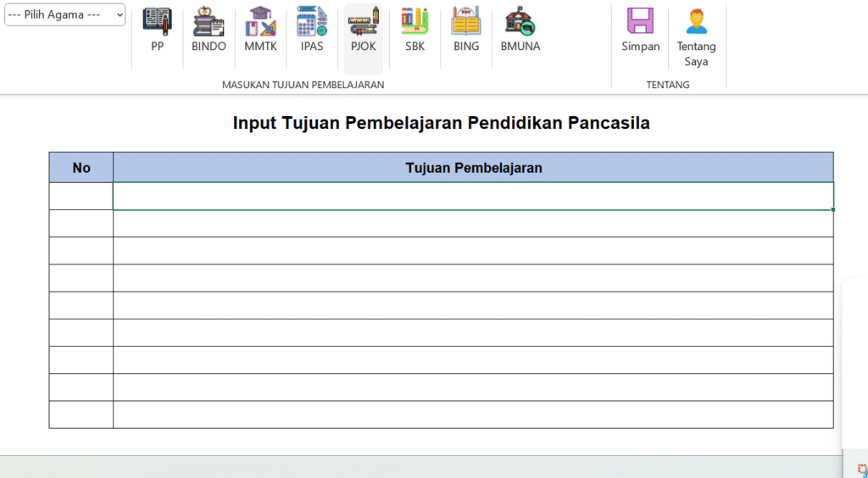This screenshot has width=868, height=478.
Task: Click the first Tujuan Pembelajaran cell
Action: [x=473, y=196]
